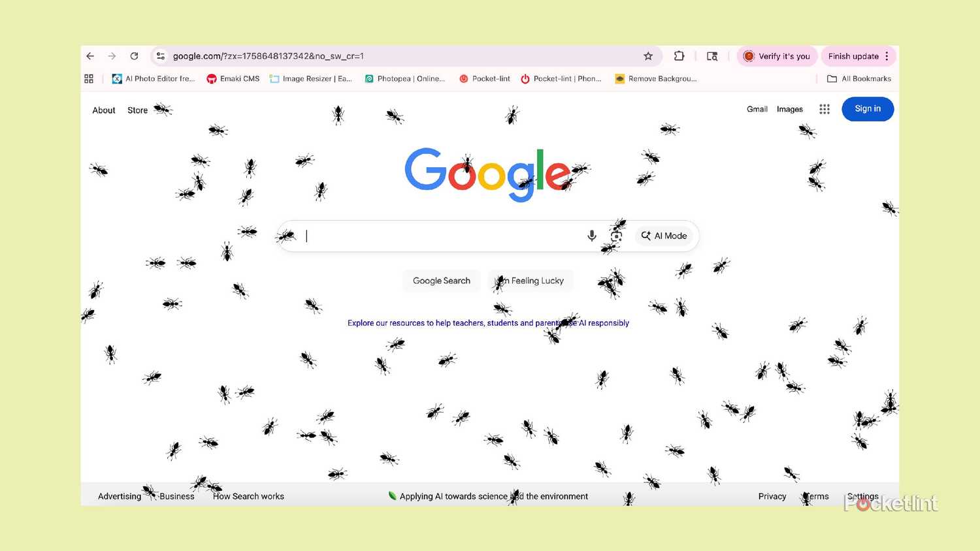Open the Finish update three-dot menu
The image size is (980, 551).
887,56
